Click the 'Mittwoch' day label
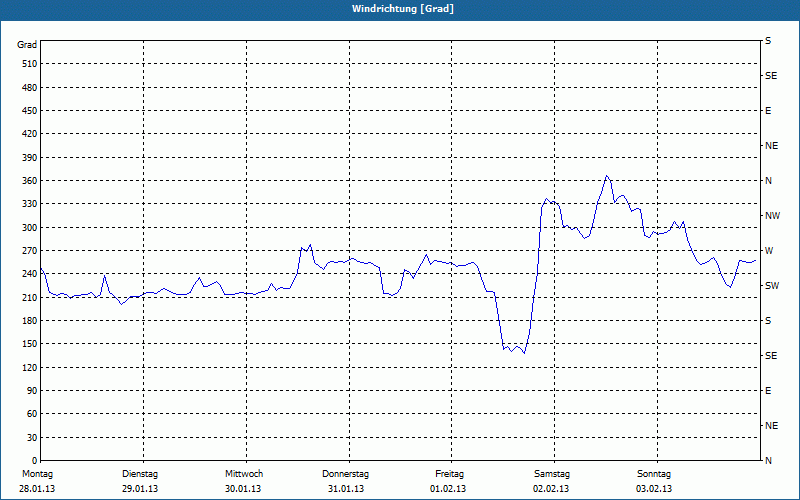This screenshot has height=500, width=800. 244,474
